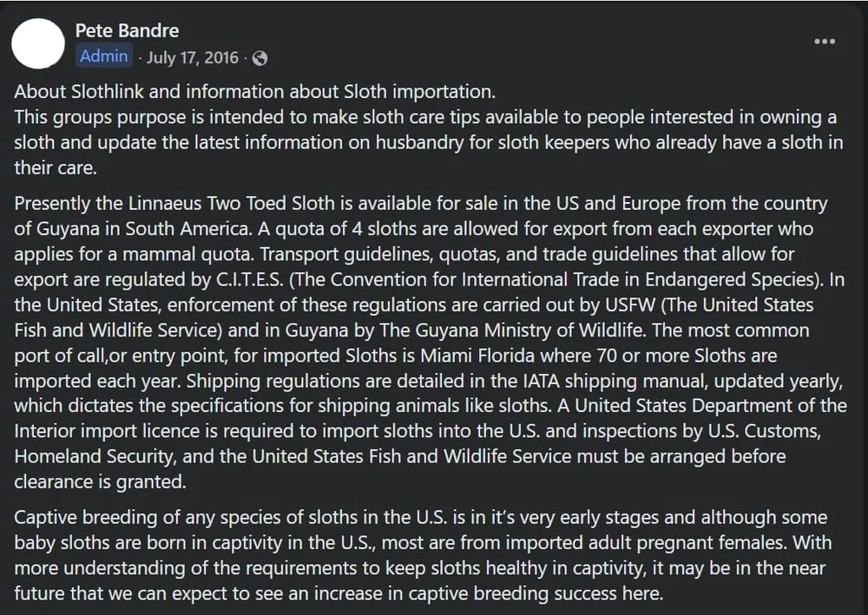Click 'Guyana Ministry of Wildlife' in the text
Image resolution: width=868 pixels, height=615 pixels.
(x=529, y=330)
